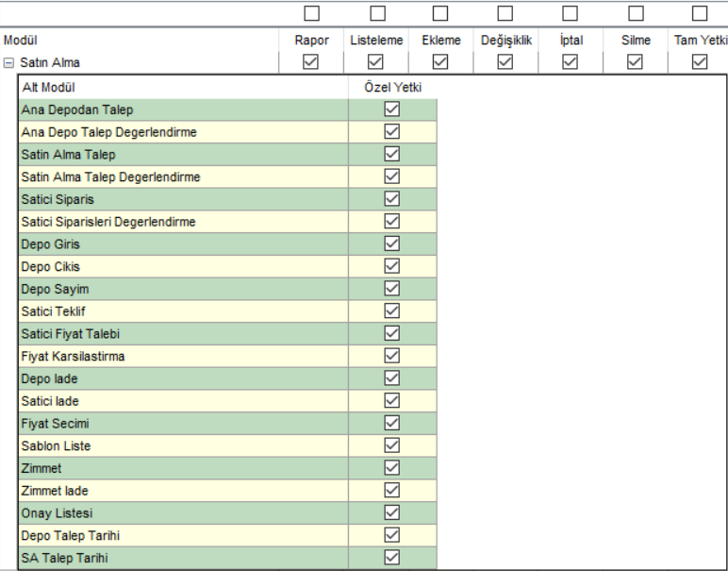Select the Depo Sayim row label
This screenshot has height=571, width=728.
(55, 289)
